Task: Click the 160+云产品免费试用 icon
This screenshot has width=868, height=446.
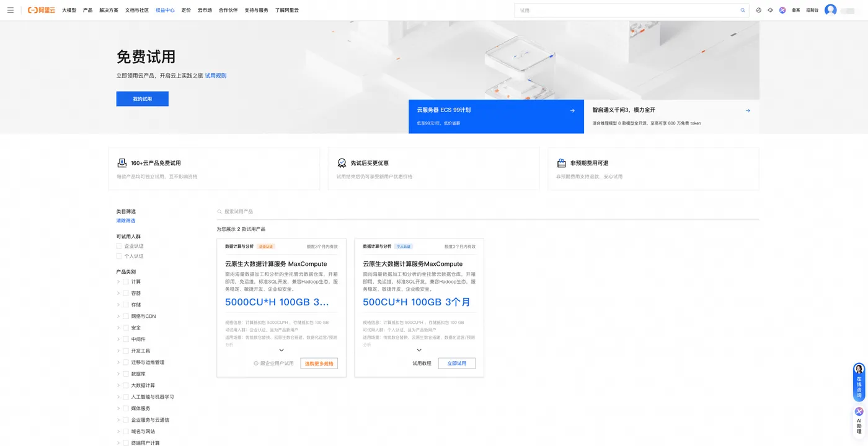Action: click(122, 163)
